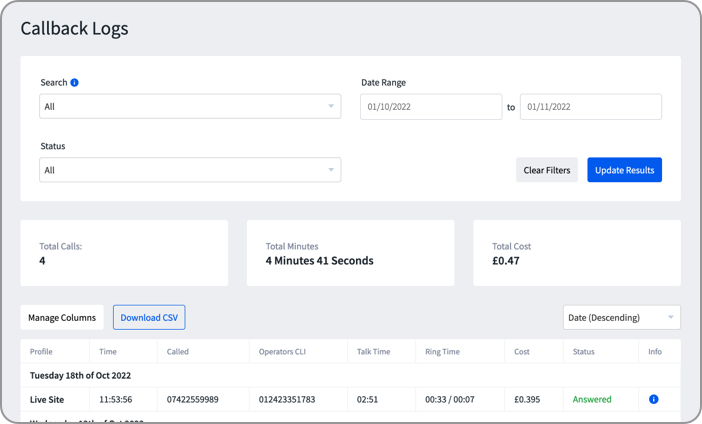Download the CSV export
Image resolution: width=702 pixels, height=424 pixels.
click(x=149, y=318)
